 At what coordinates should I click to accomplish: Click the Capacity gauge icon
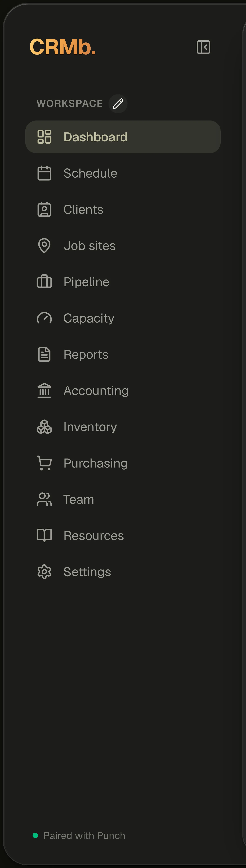(x=44, y=318)
